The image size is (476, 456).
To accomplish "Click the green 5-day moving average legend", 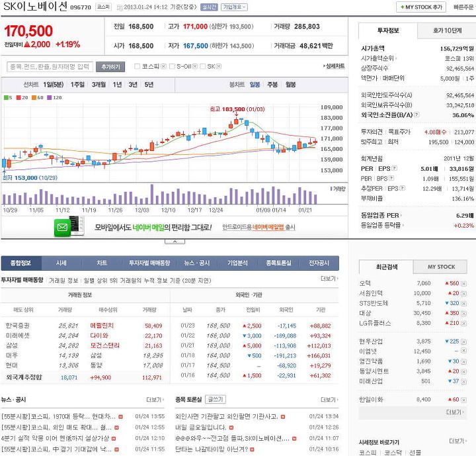I will (x=8, y=97).
